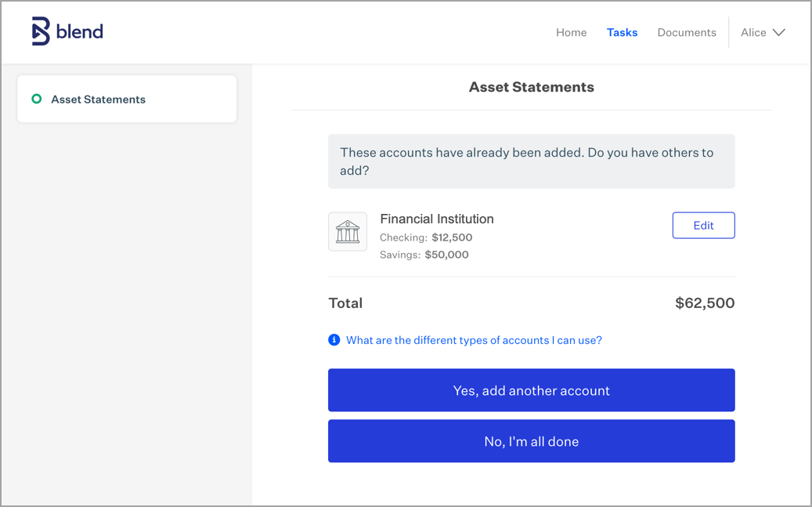
Task: Click the Financial Institution name
Action: tap(437, 219)
